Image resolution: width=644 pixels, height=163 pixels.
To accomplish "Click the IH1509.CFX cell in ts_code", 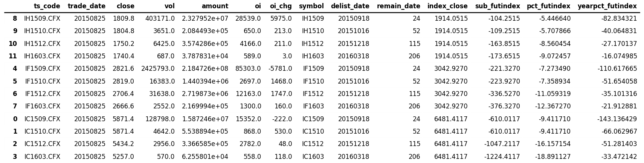I will (x=42, y=18).
